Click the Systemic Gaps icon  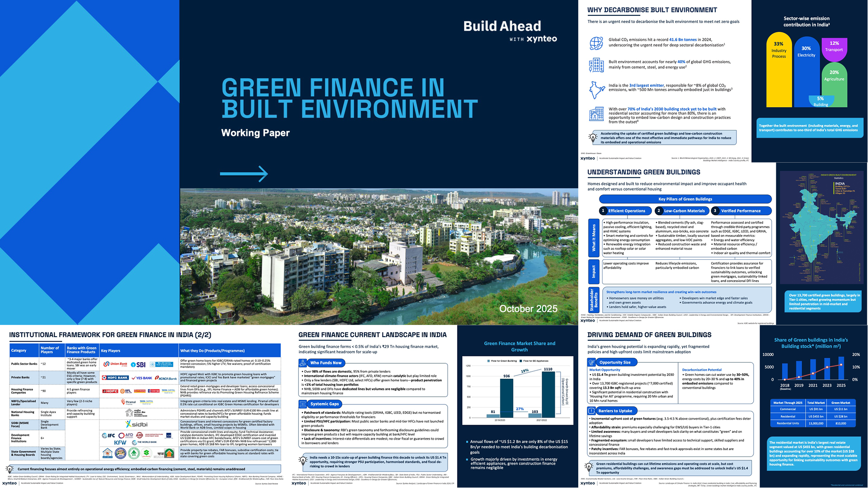(302, 404)
